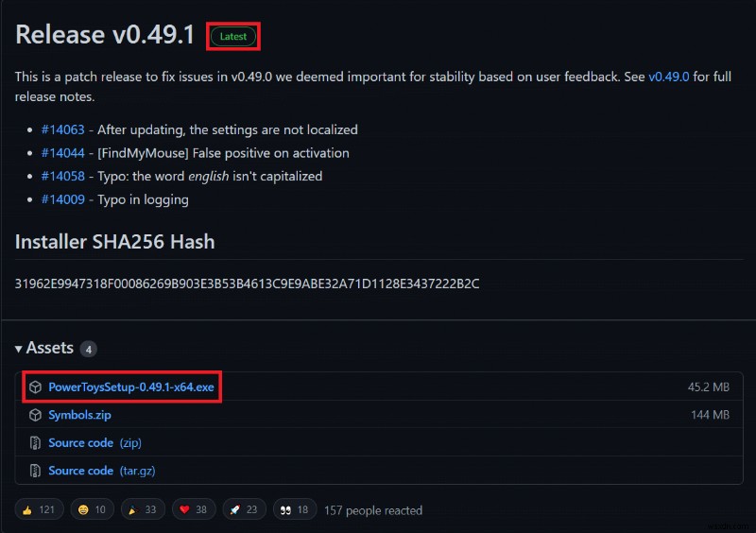Click the archive icon beside Source code (tar.gz)
The width and height of the screenshot is (756, 533).
[35, 471]
